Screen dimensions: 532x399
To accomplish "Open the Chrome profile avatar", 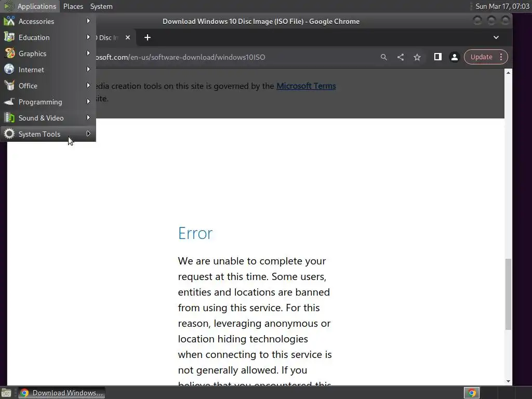I will [454, 57].
